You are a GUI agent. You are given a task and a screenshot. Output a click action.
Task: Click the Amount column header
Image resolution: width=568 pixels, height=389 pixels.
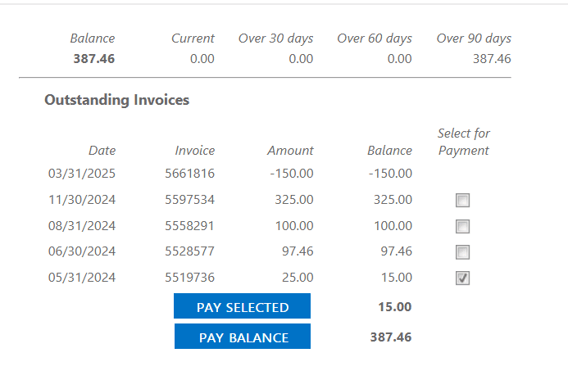pyautogui.click(x=291, y=150)
